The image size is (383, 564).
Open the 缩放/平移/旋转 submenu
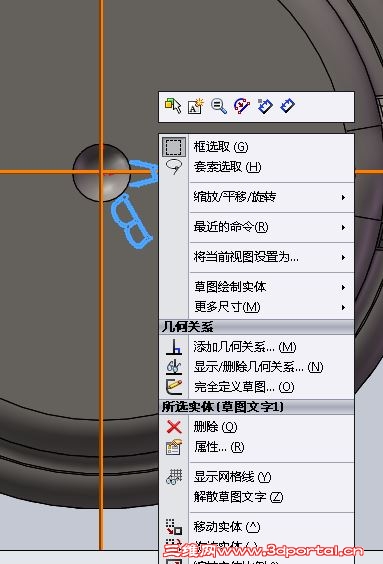[x=257, y=197]
